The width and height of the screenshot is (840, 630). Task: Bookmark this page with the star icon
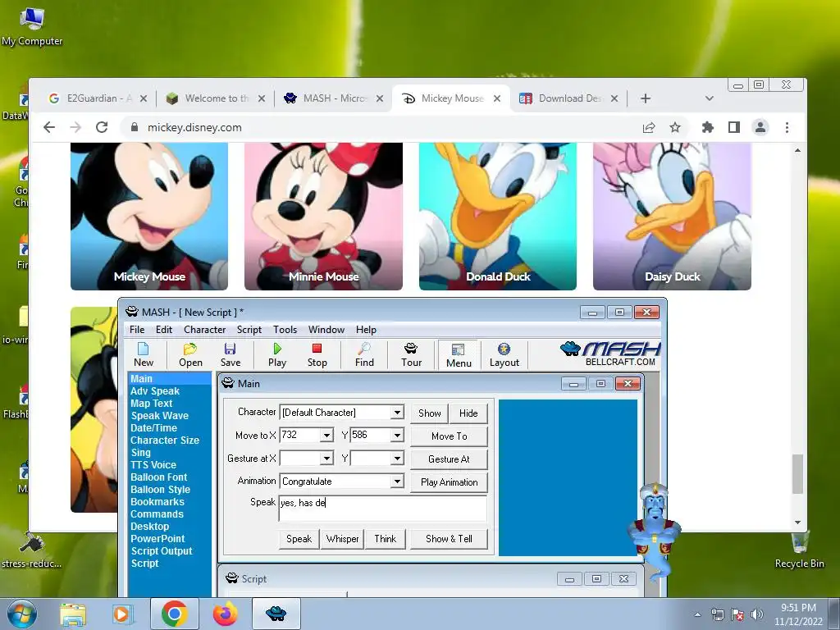click(x=675, y=127)
